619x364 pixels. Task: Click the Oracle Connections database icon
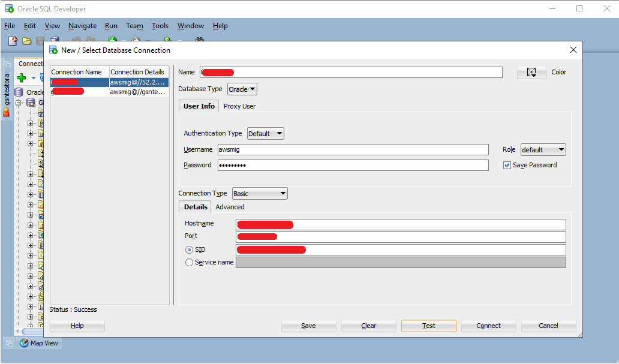point(19,92)
